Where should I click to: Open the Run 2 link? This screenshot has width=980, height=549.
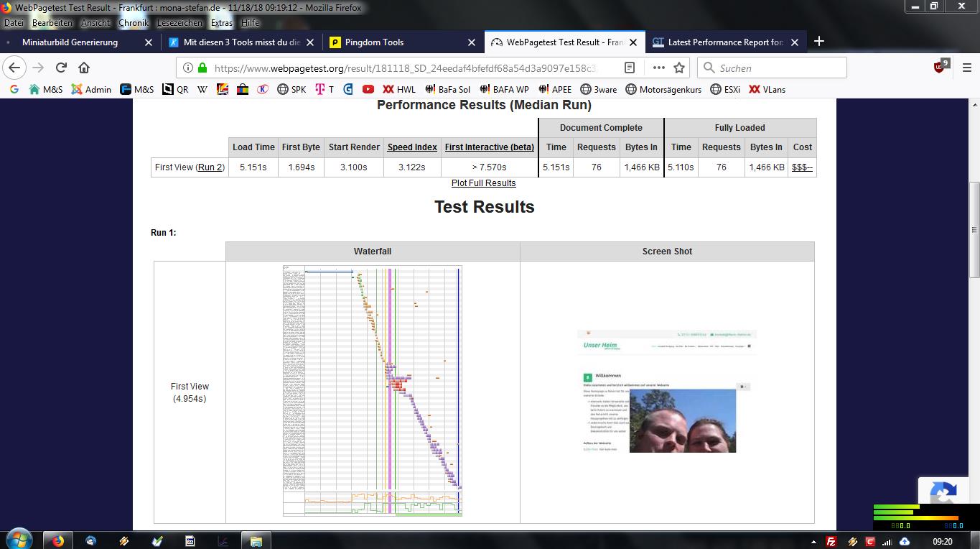pyautogui.click(x=211, y=167)
